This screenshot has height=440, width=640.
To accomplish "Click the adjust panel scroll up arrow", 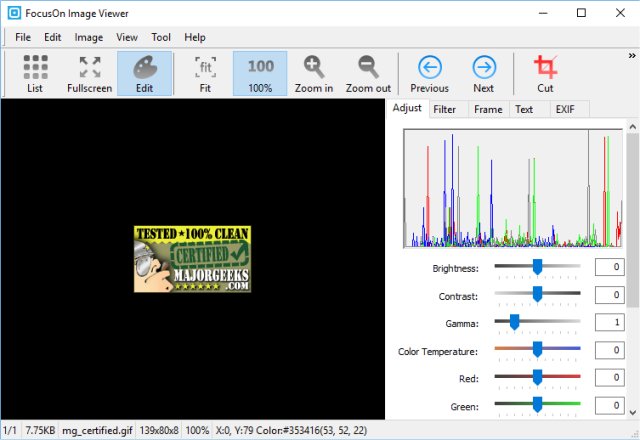I will click(x=633, y=127).
